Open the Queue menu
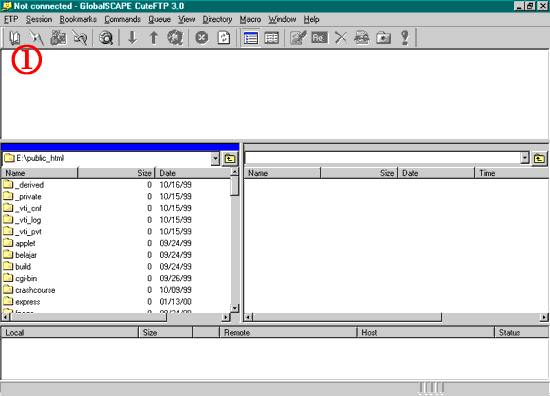Image resolution: width=550 pixels, height=396 pixels. pyautogui.click(x=159, y=19)
